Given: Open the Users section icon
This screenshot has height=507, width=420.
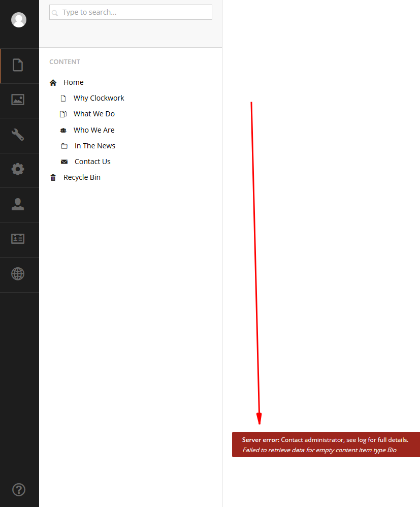Looking at the screenshot, I should point(18,205).
